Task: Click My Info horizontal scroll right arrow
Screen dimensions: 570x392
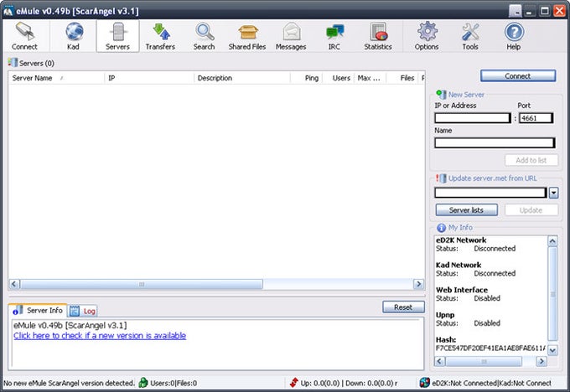Action: pos(541,361)
